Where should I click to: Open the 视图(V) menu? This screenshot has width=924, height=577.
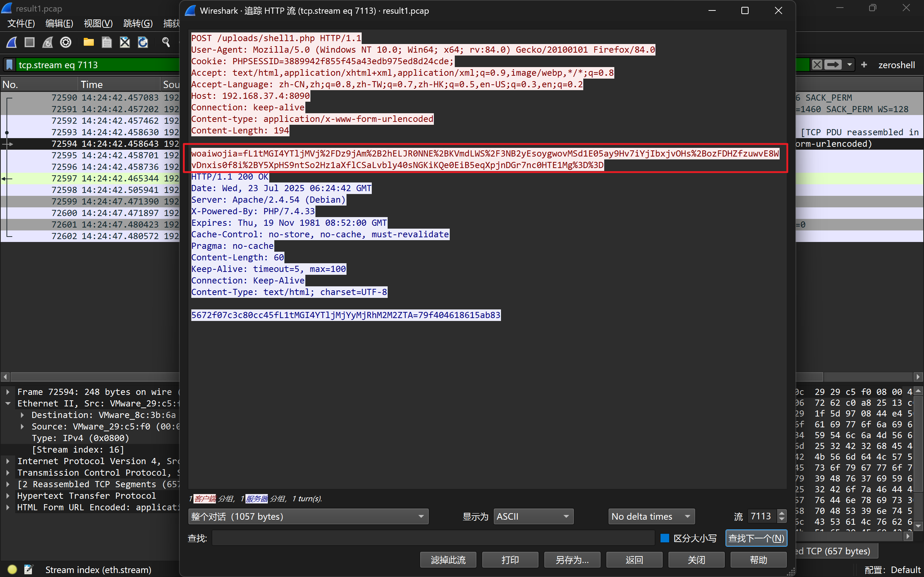(x=98, y=24)
